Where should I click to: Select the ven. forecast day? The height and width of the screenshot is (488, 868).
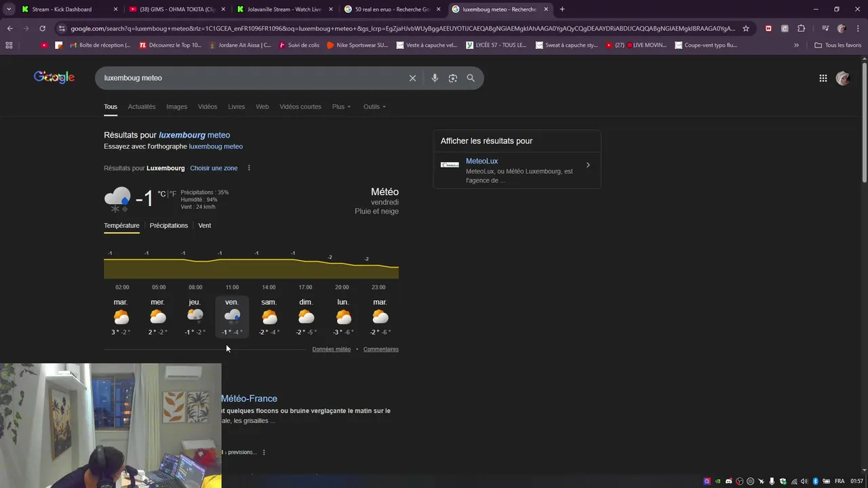(232, 317)
